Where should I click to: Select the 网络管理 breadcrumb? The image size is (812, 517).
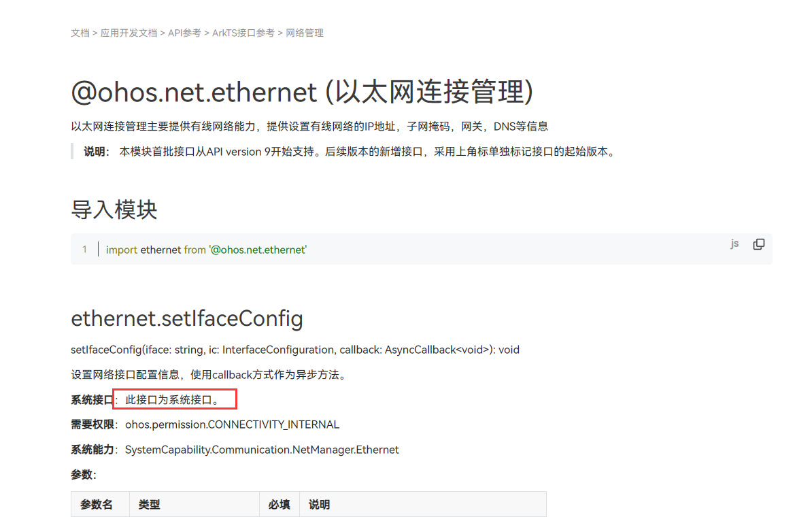305,33
